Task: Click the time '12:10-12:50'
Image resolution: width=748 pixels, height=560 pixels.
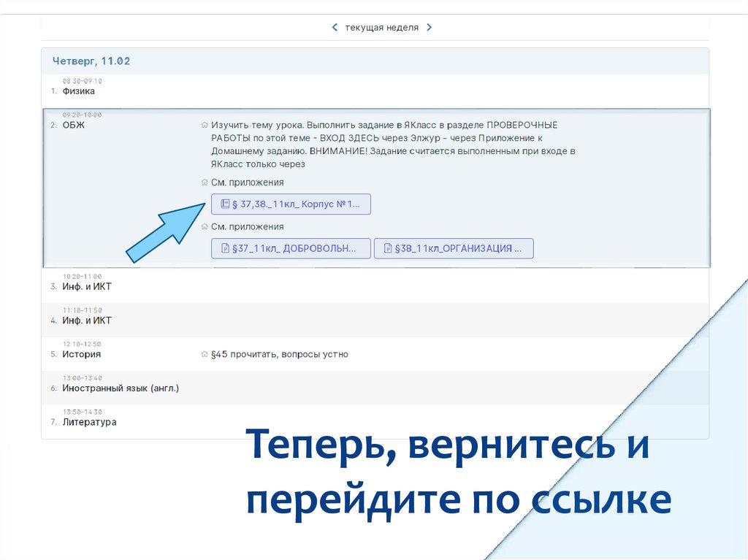Action: (x=82, y=344)
